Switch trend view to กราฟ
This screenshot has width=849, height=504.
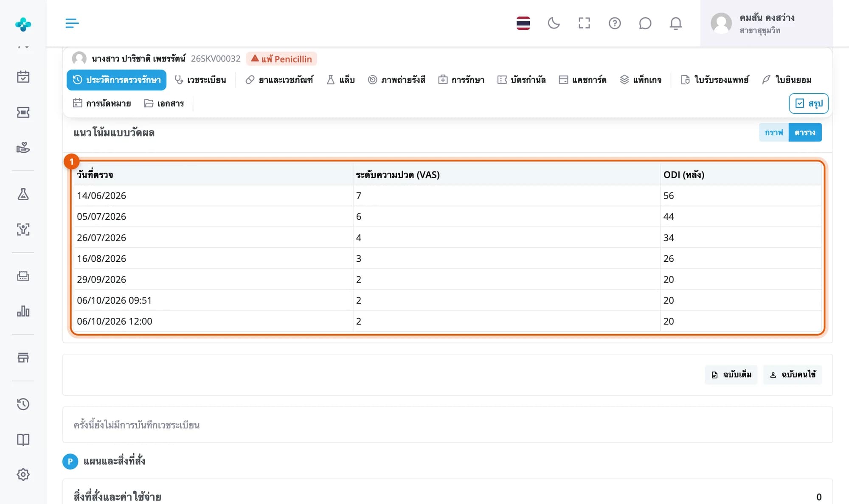[774, 132]
